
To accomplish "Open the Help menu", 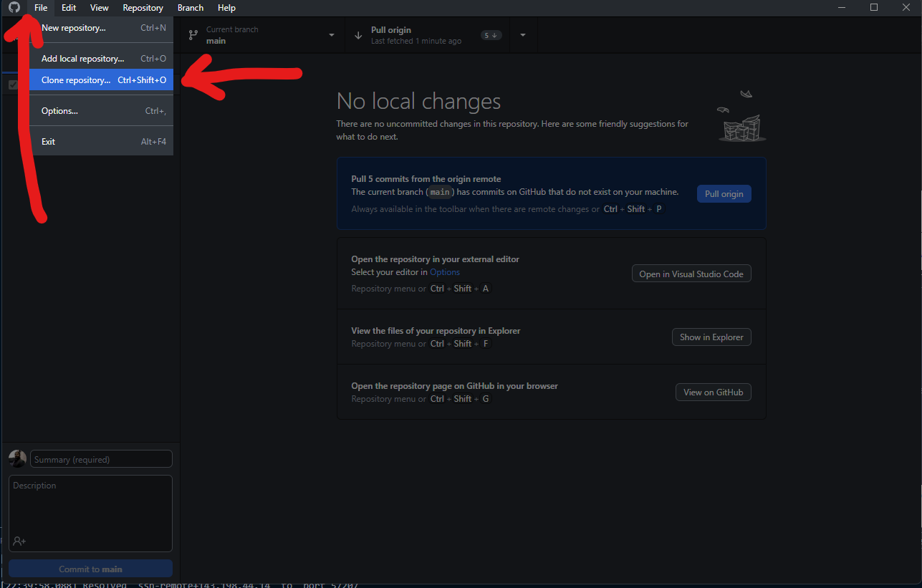I will tap(226, 8).
